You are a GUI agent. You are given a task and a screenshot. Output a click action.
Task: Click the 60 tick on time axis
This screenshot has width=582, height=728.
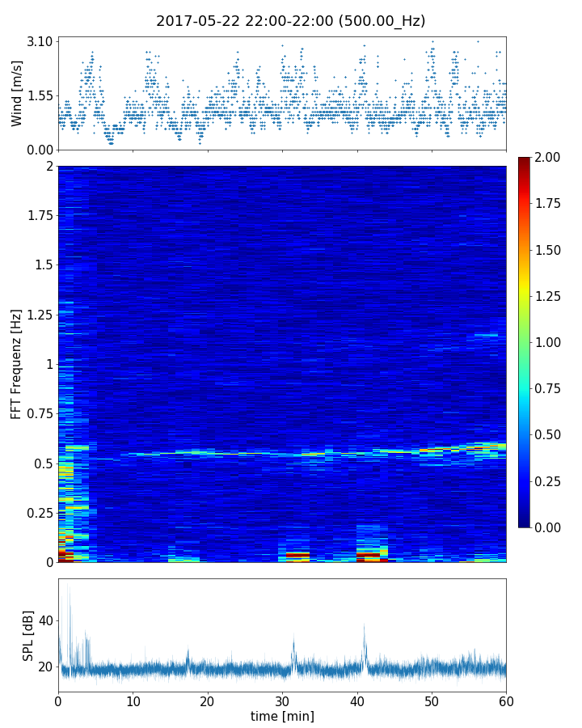[506, 700]
